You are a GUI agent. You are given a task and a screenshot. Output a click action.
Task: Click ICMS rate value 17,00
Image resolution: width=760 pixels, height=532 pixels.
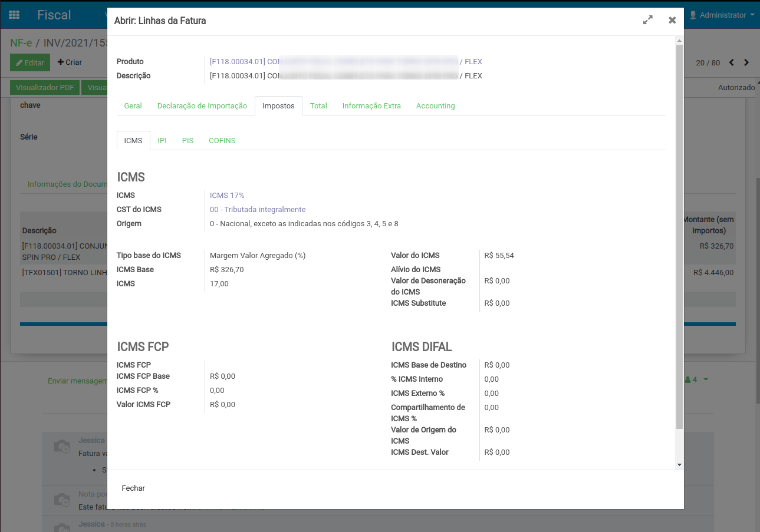pos(219,283)
